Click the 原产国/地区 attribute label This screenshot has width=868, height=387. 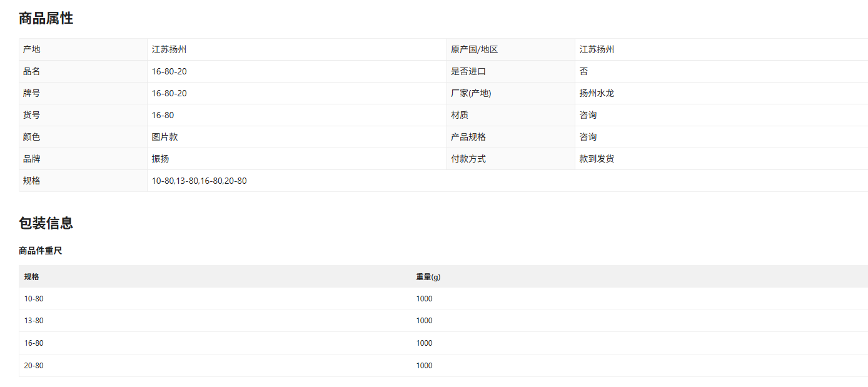474,49
